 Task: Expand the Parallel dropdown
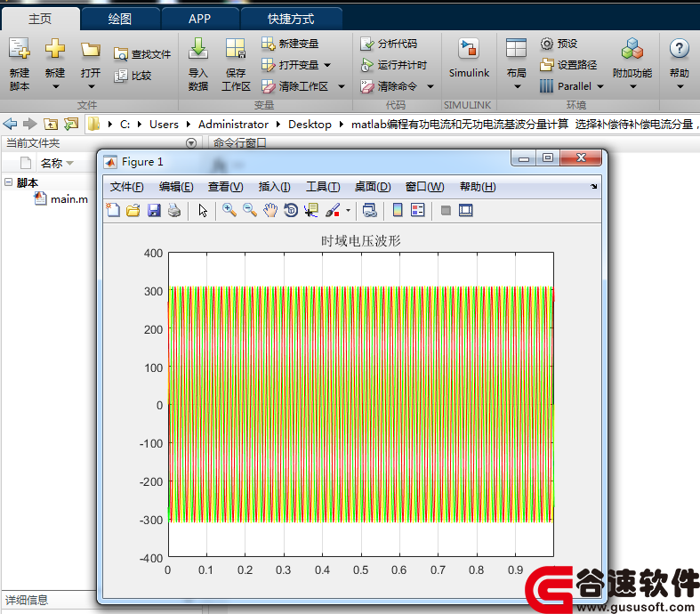[x=600, y=86]
